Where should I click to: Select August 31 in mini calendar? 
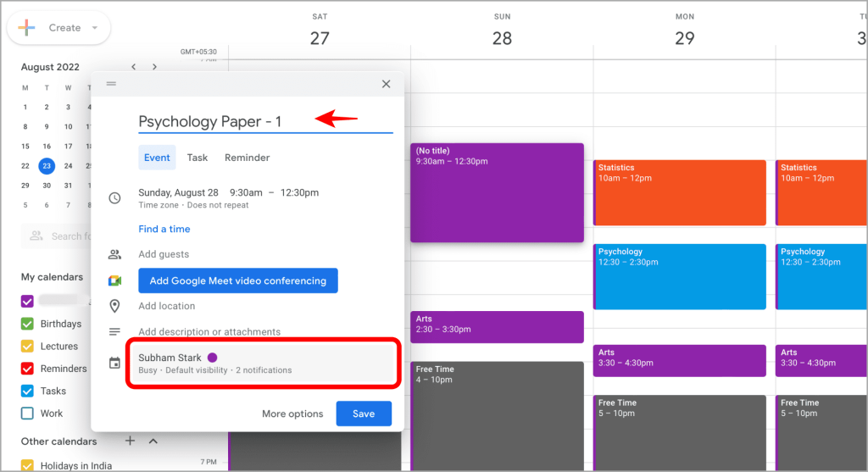coord(68,186)
